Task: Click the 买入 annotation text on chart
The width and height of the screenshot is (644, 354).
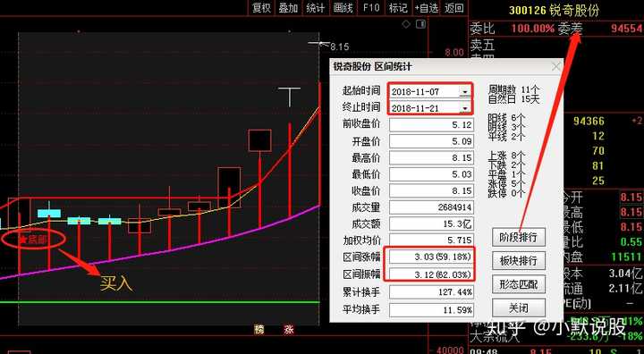Action: (x=116, y=283)
